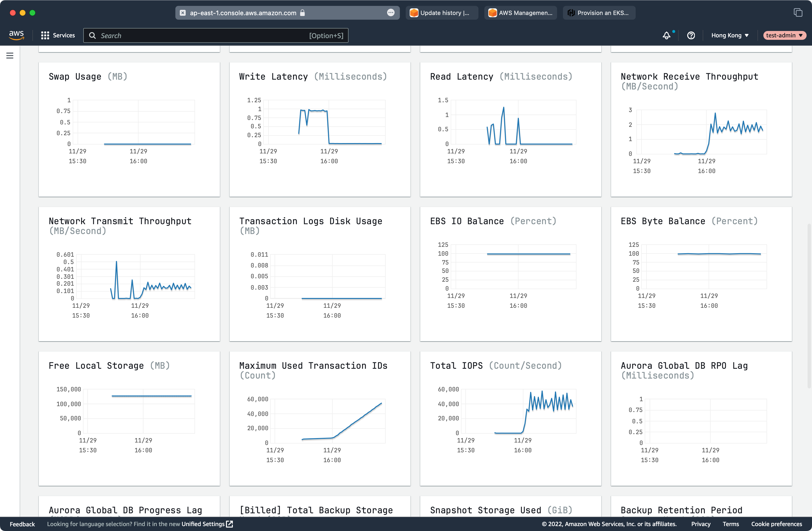Expand the hamburger side navigation menu

[x=10, y=56]
